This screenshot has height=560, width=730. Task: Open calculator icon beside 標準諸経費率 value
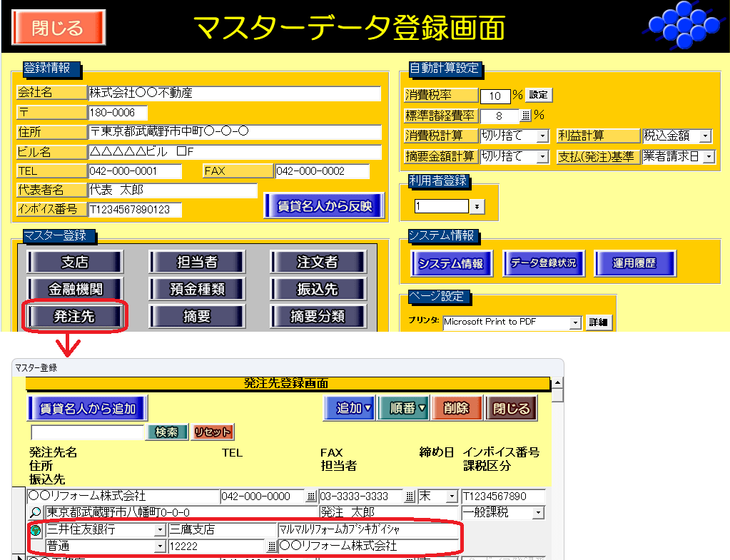[x=526, y=116]
